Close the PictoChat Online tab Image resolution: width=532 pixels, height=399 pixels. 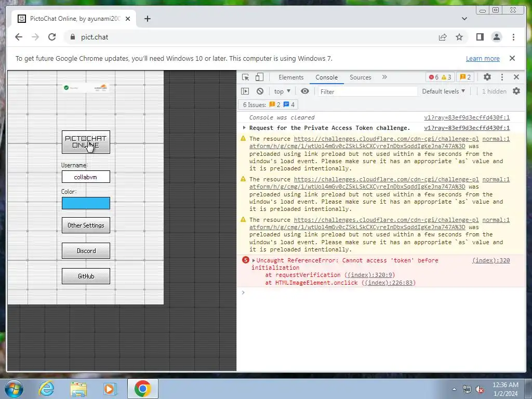click(x=128, y=19)
